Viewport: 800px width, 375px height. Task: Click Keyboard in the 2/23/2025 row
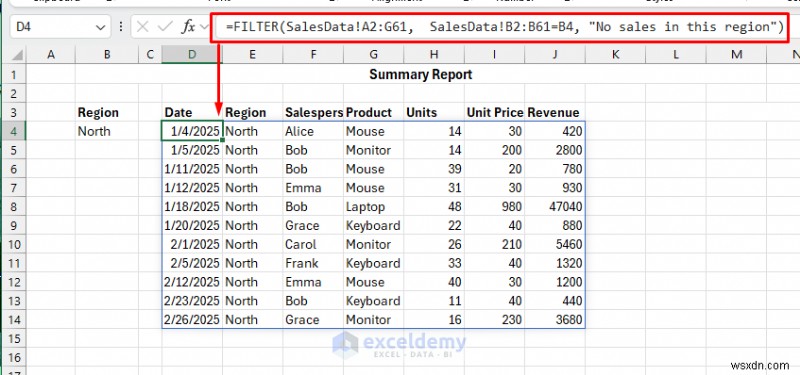pyautogui.click(x=373, y=301)
